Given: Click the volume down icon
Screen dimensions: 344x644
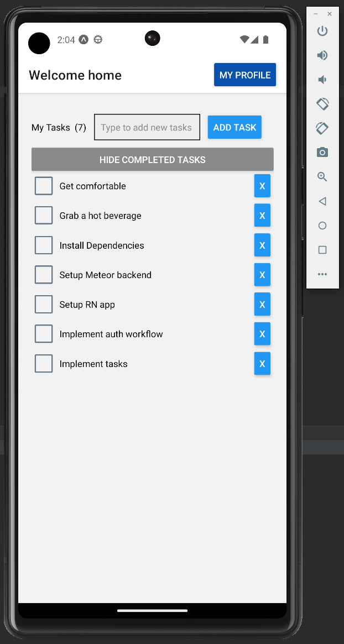Looking at the screenshot, I should tap(322, 80).
